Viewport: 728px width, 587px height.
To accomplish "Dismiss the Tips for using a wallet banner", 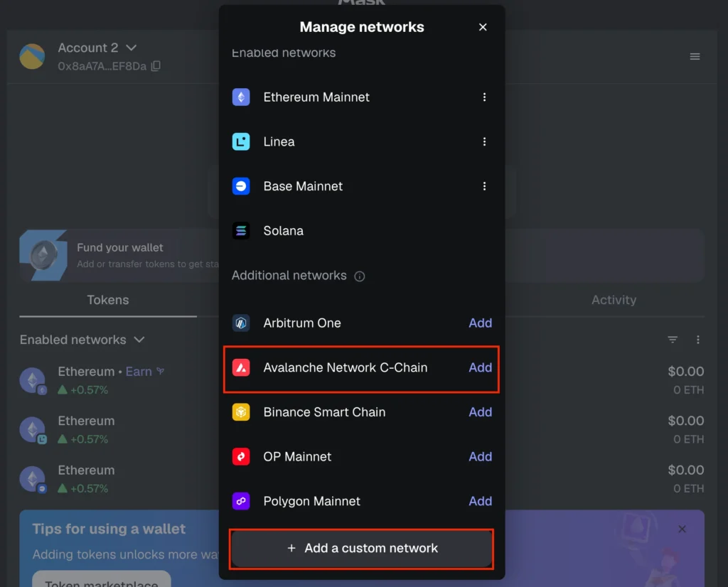I will click(682, 529).
